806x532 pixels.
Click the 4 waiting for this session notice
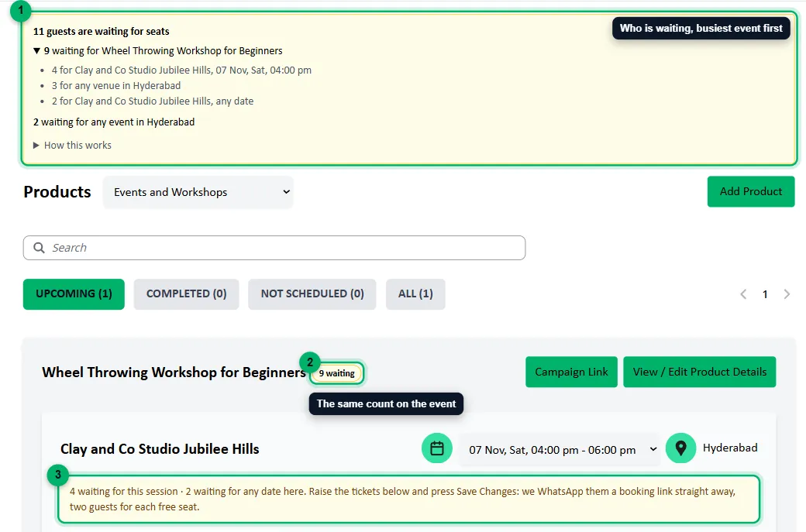pos(408,499)
